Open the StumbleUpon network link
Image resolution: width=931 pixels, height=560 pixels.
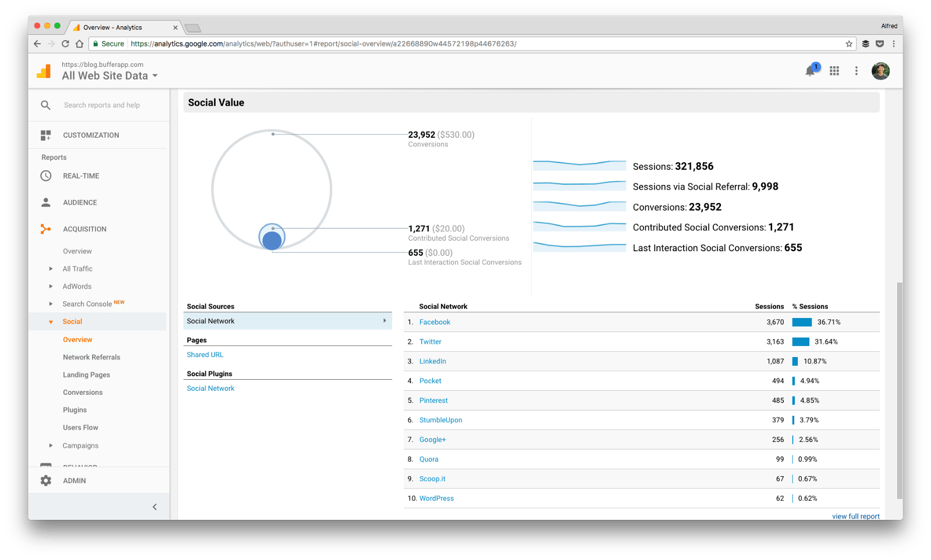click(440, 420)
